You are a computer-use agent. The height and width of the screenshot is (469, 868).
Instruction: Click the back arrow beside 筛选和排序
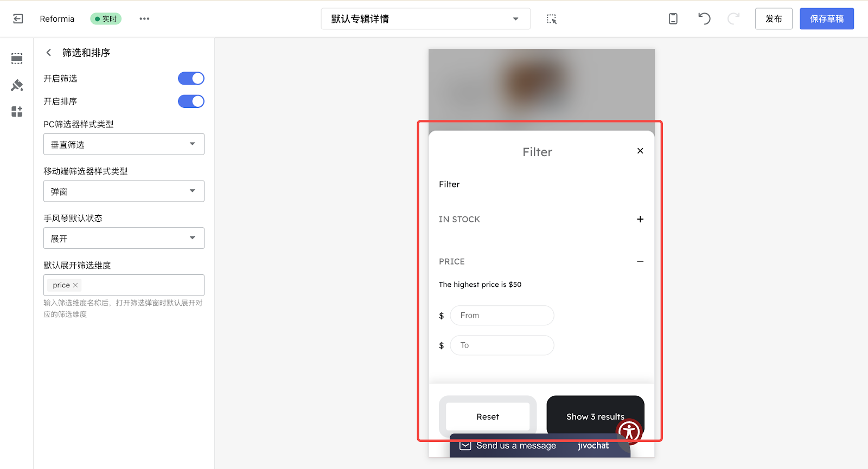(x=49, y=53)
